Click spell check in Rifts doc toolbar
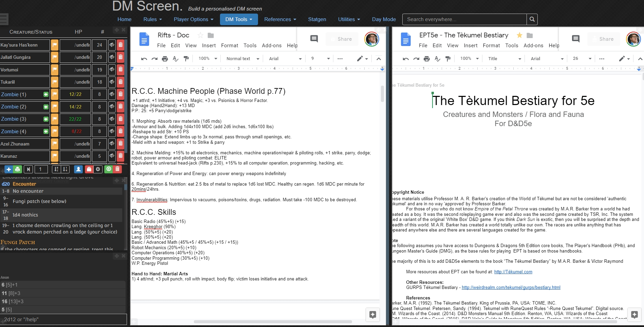644x327 pixels. coord(176,59)
